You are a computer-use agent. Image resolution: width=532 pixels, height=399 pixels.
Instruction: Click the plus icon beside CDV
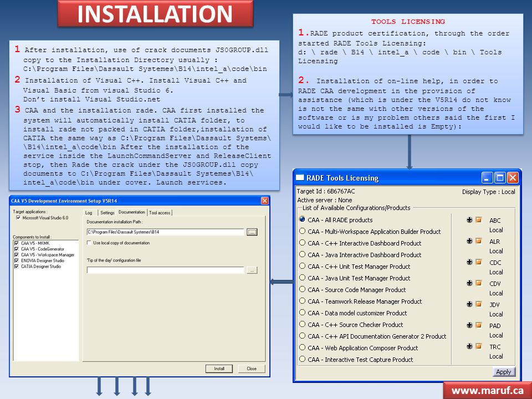(x=469, y=283)
